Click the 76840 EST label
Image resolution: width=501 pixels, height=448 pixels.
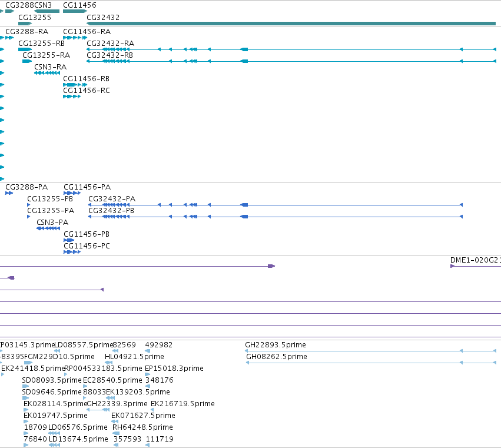tap(35, 439)
